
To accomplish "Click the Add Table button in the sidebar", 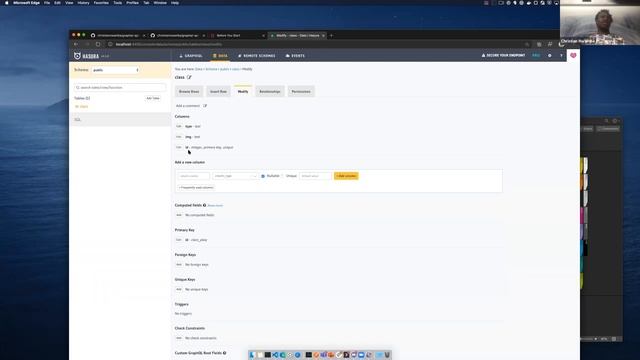I will [153, 98].
